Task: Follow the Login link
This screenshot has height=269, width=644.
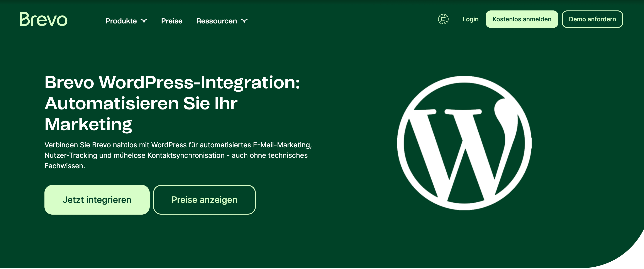Action: tap(470, 19)
